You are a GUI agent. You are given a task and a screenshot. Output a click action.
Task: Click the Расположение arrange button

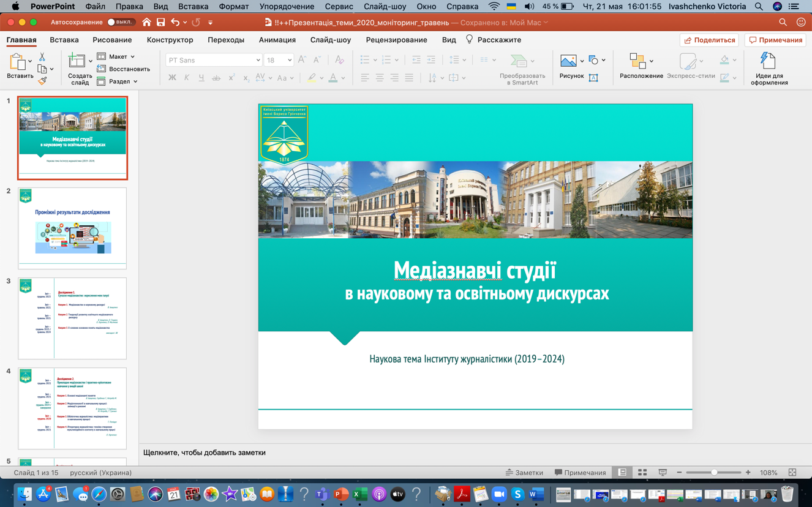pyautogui.click(x=641, y=66)
